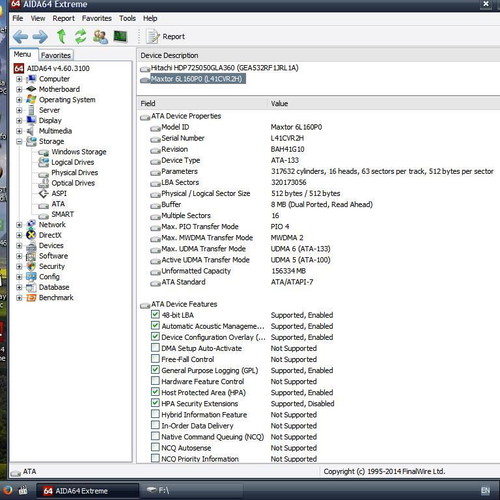Image resolution: width=500 pixels, height=500 pixels.
Task: Toggle Free-Fall Control checkbox
Action: click(155, 359)
